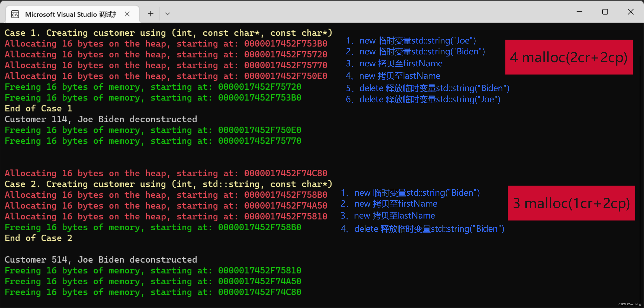
Task: Click the command prompt icon on the terminal tab
Action: 15,14
